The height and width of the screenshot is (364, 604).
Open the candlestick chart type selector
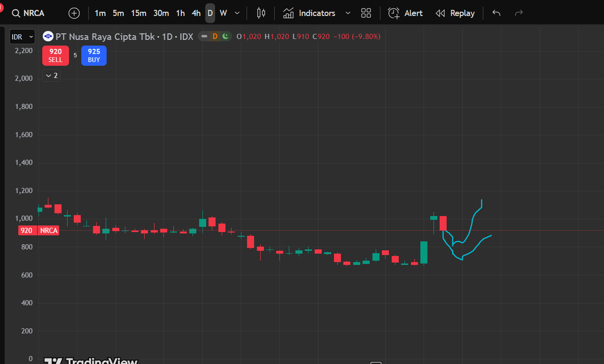tap(261, 13)
